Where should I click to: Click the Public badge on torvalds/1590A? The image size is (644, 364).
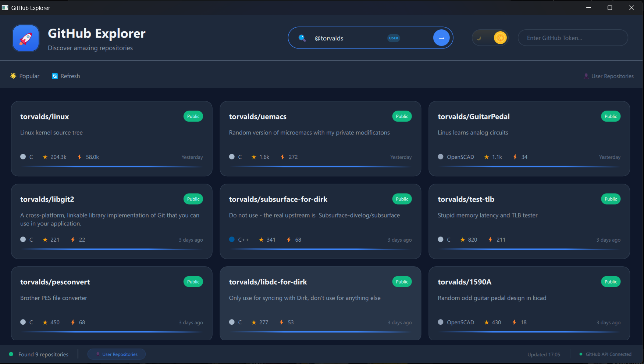(611, 282)
